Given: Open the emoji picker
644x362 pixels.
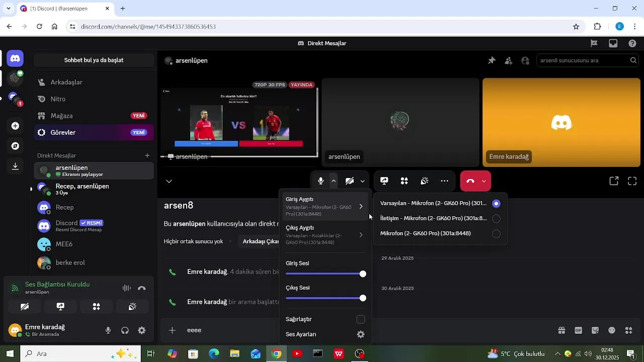Looking at the screenshot, I should (612, 330).
